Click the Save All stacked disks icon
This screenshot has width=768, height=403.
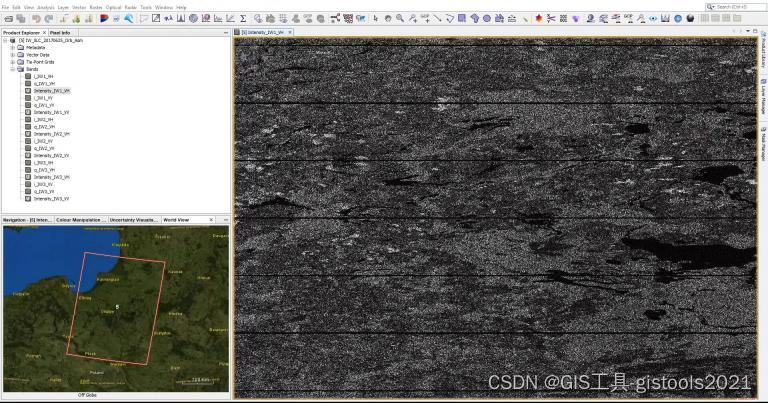(x=21, y=19)
